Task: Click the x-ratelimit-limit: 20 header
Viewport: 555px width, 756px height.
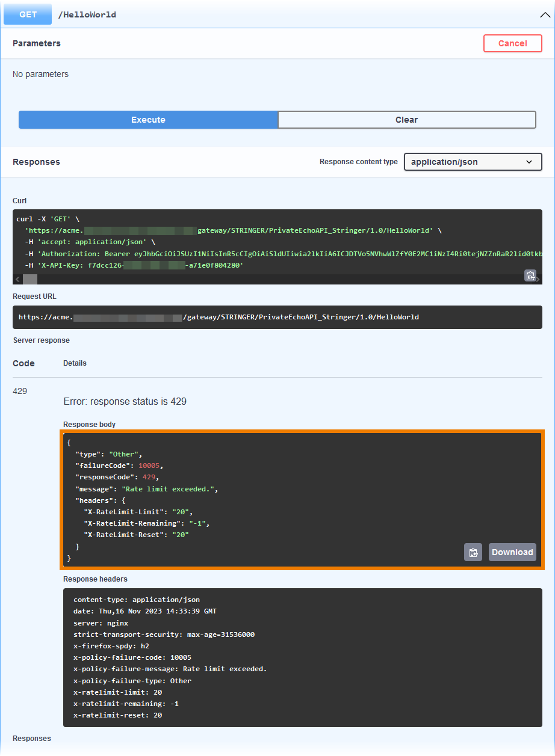Action: pos(118,692)
